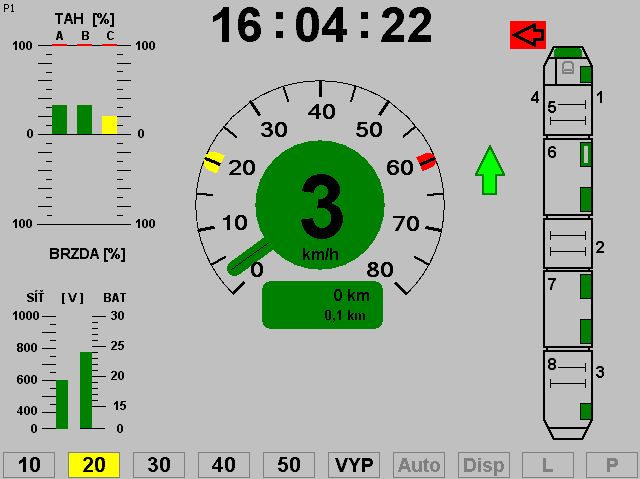Switch off with the VYP button
The width and height of the screenshot is (640, 479).
(354, 465)
